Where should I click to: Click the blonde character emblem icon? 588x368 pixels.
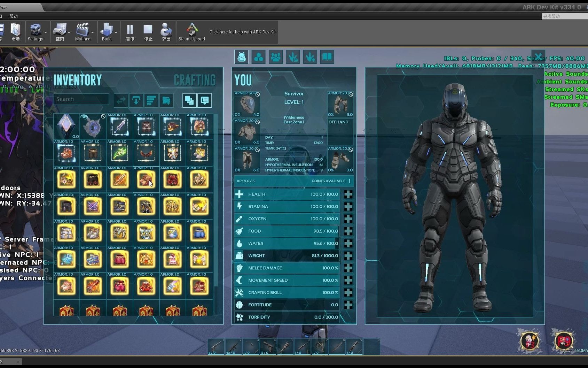pyautogui.click(x=529, y=340)
